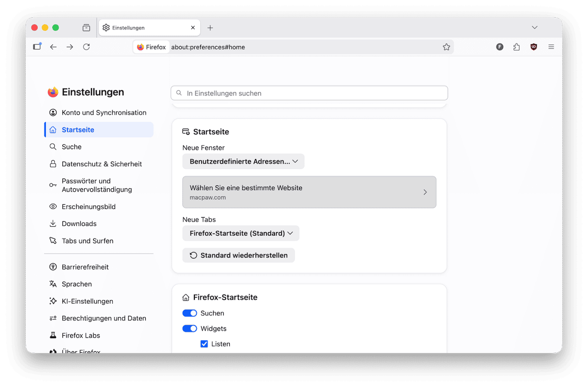Open the Suche settings category

pyautogui.click(x=99, y=147)
